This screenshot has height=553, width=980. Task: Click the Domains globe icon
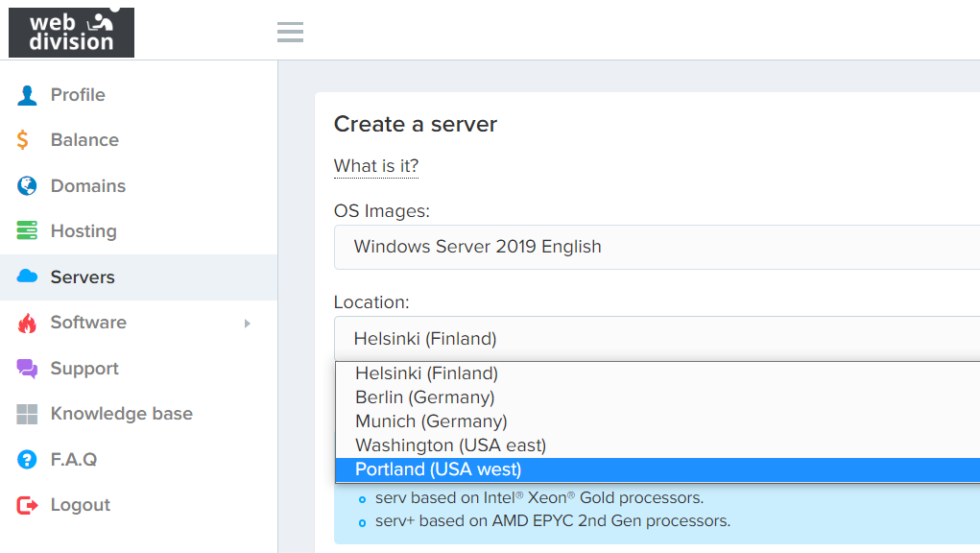[27, 186]
